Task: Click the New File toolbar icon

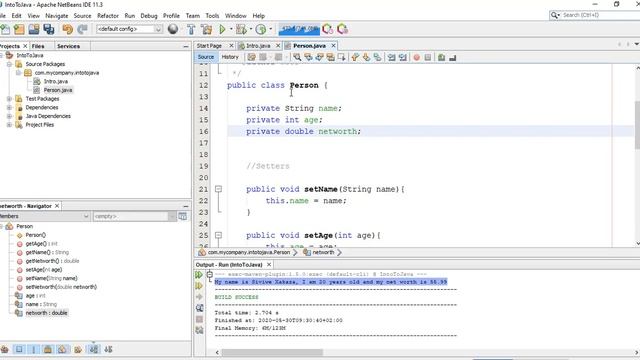Action: pyautogui.click(x=5, y=29)
